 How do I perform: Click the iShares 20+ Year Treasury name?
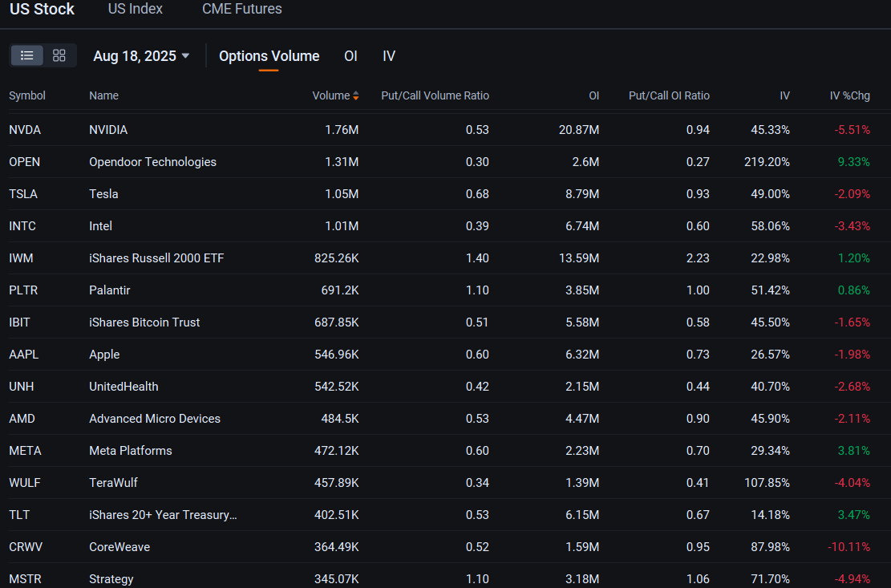163,515
